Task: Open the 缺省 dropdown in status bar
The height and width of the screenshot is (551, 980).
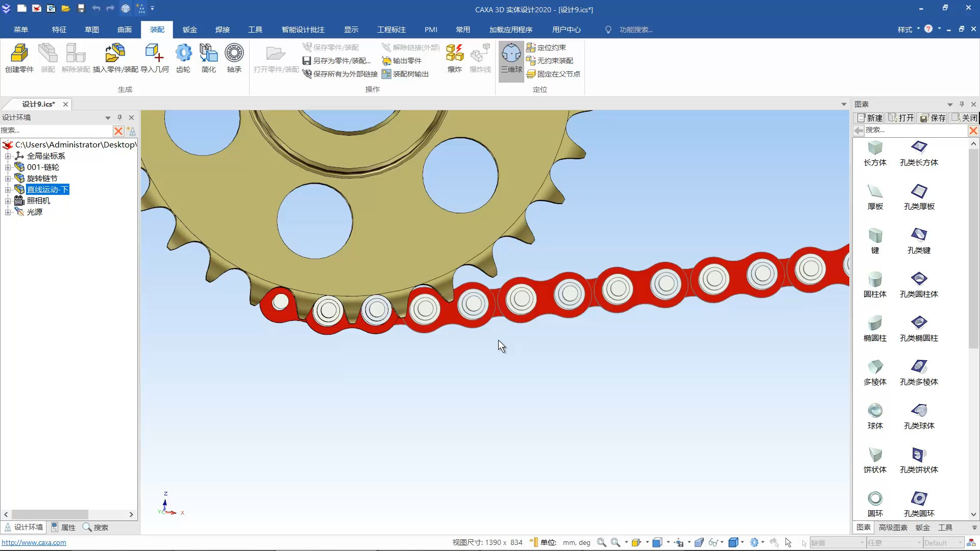Action: pyautogui.click(x=838, y=543)
